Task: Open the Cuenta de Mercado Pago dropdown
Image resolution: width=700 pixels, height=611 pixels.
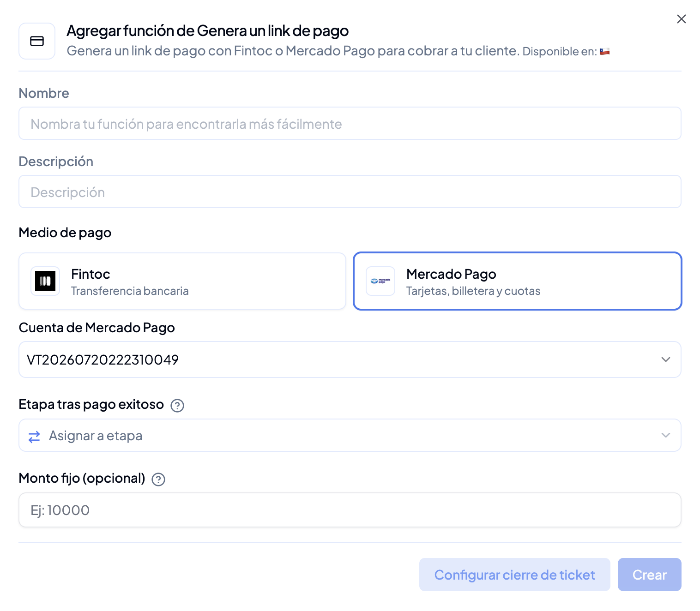Action: [350, 359]
